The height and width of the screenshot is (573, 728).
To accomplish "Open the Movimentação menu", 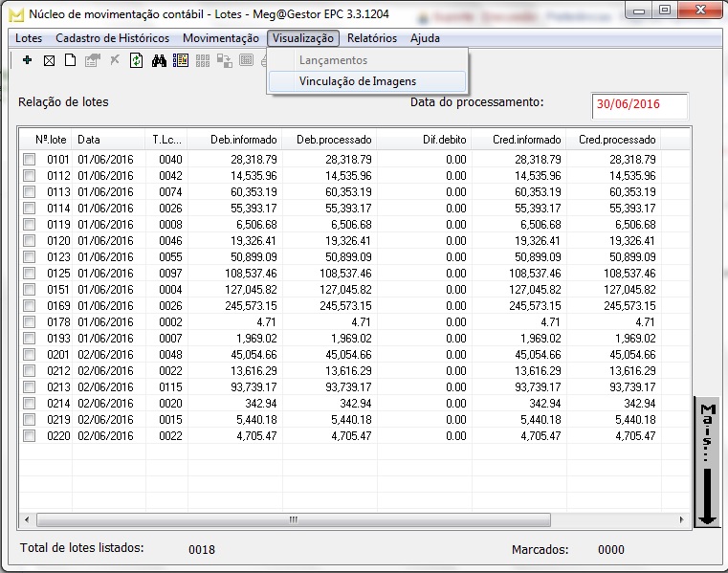I will coord(220,38).
